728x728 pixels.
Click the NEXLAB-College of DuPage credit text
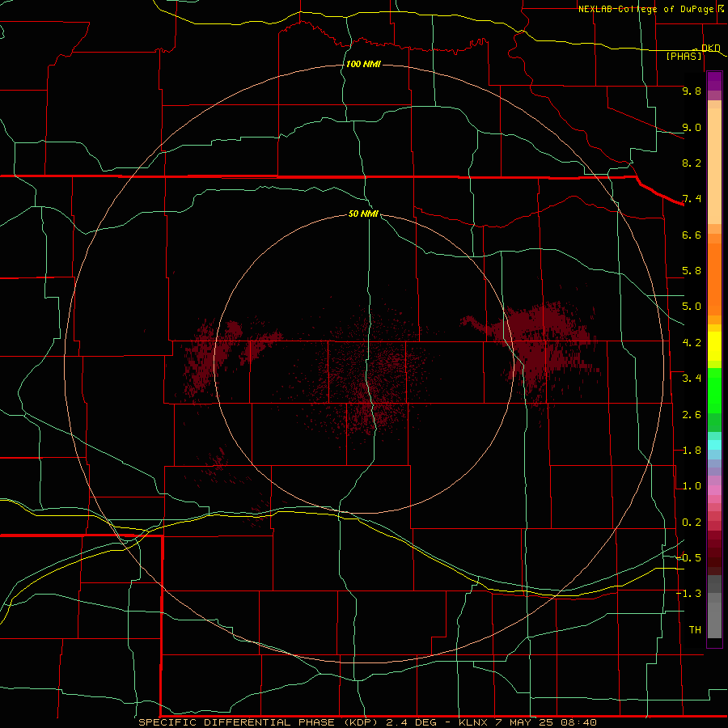[x=645, y=9]
